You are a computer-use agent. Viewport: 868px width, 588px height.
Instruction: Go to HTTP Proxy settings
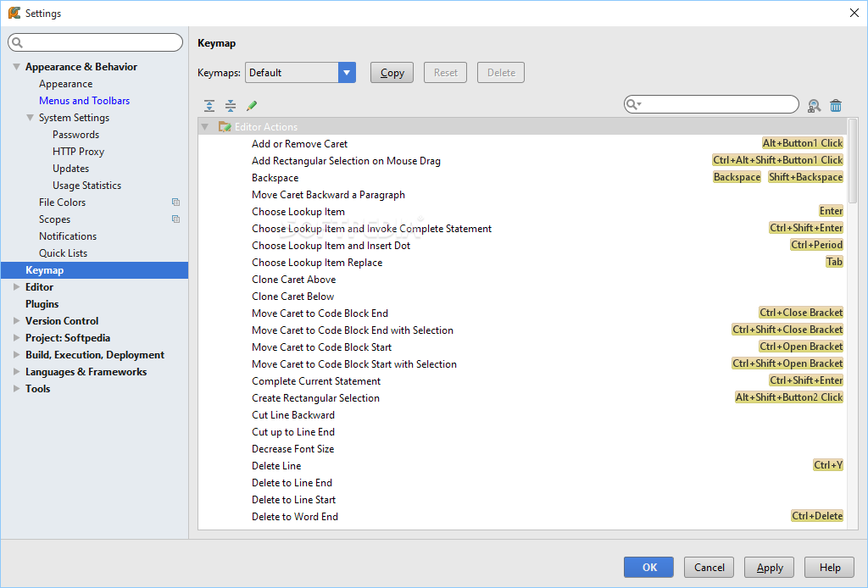(x=78, y=152)
